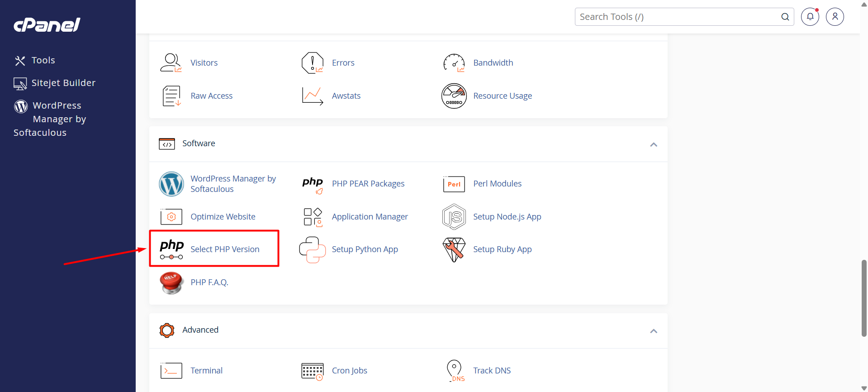Screen dimensions: 868x392
Task: Open the Setup Python App link
Action: point(365,249)
